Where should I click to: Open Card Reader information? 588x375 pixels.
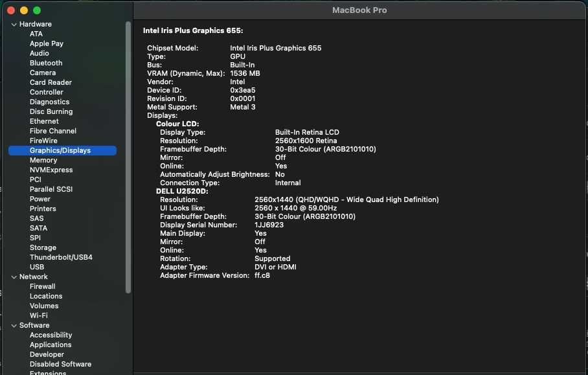click(x=51, y=82)
